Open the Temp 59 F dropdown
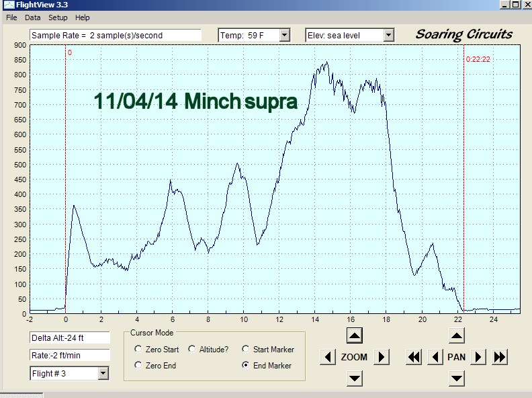 pyautogui.click(x=285, y=35)
